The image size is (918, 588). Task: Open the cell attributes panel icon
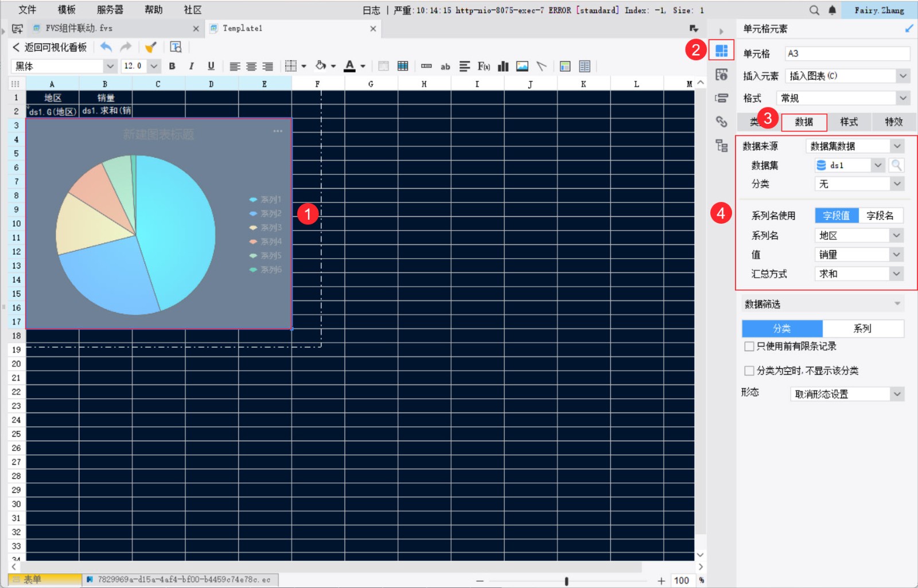(721, 75)
